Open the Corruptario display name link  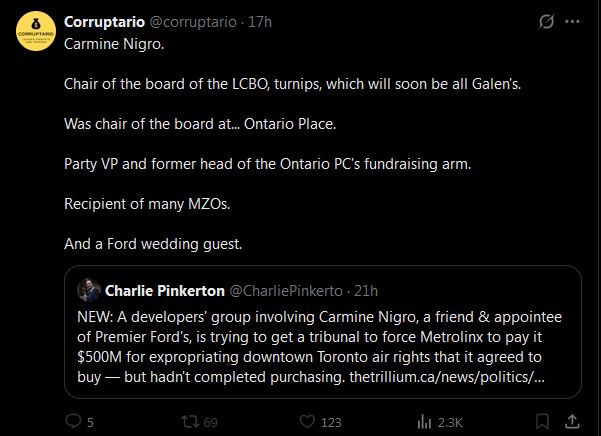coord(103,21)
